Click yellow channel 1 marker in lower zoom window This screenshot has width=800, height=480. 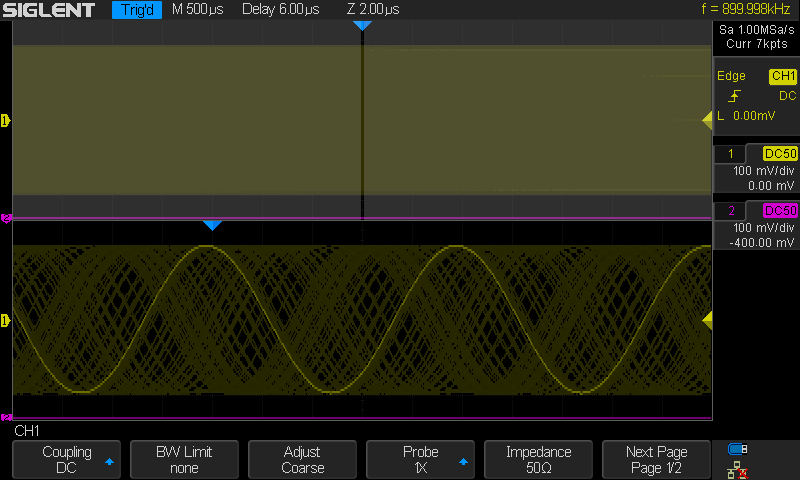coord(5,321)
